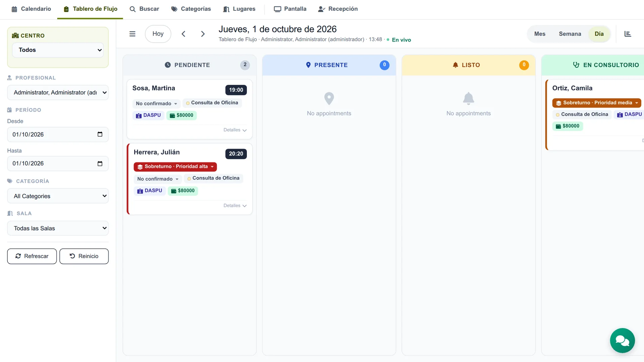Screen dimensions: 644x362
Task: Click the Presente location pin icon
Action: (x=308, y=65)
